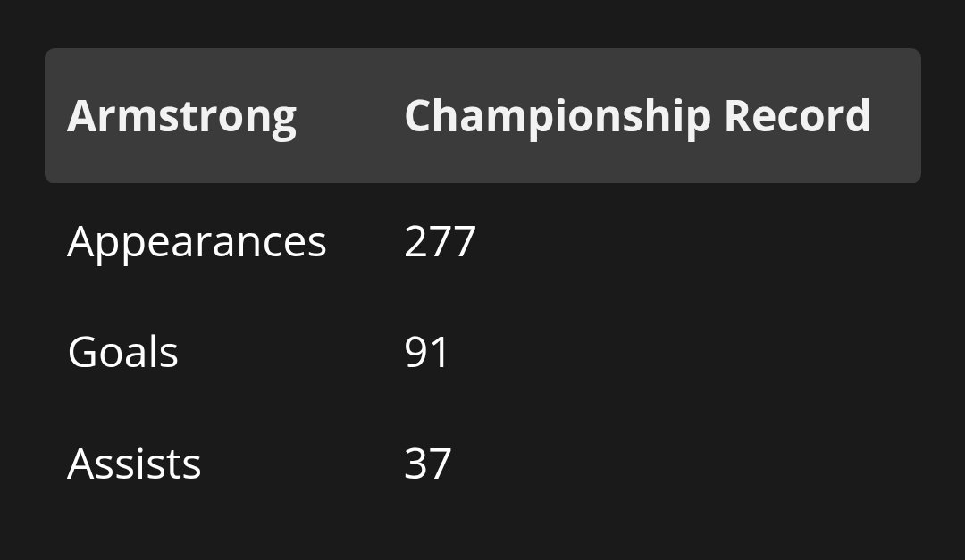Click the "Armstrong" column header
Viewport: 965px width, 560px height.
pyautogui.click(x=181, y=116)
